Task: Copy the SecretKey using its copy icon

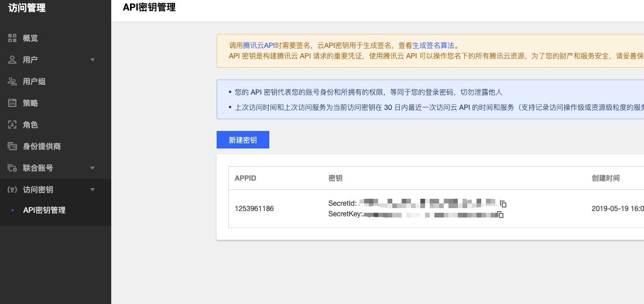Action: (501, 215)
